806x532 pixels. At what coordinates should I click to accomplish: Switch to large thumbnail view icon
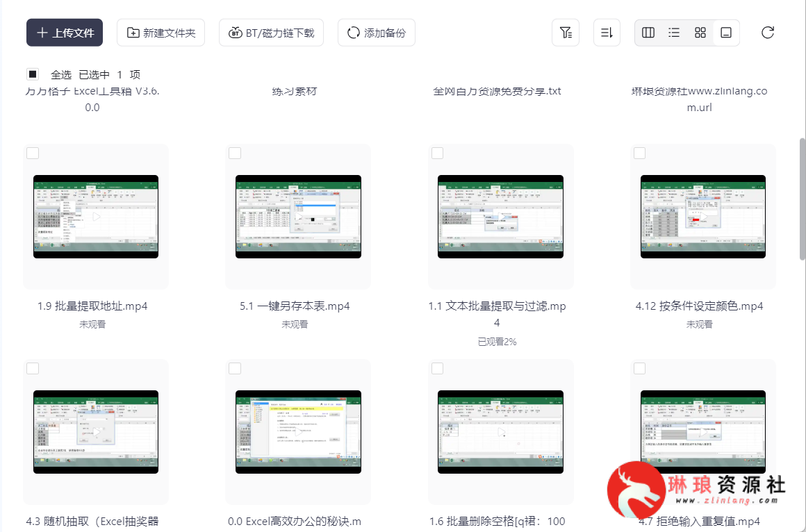click(726, 33)
